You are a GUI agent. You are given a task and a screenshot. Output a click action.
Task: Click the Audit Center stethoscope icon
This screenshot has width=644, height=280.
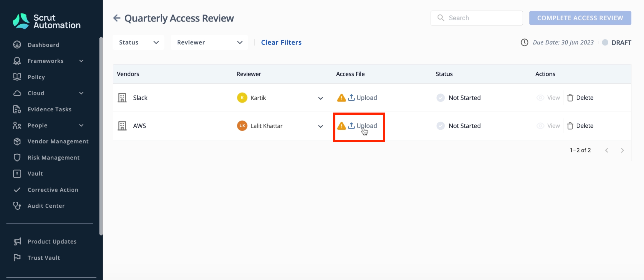tap(17, 206)
